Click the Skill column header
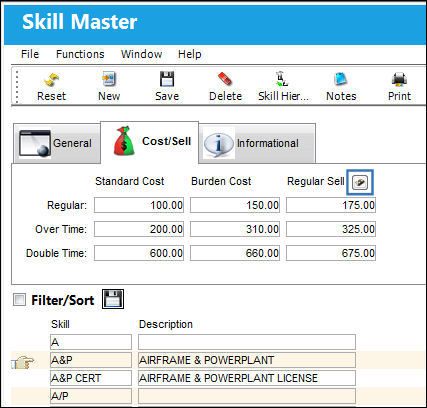This screenshot has height=408, width=427. point(60,324)
